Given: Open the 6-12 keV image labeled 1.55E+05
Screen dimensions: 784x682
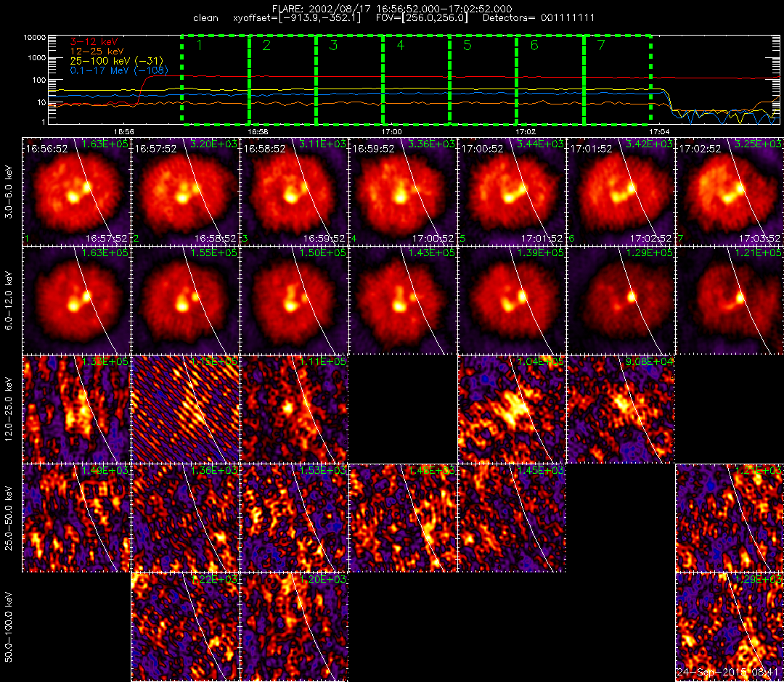Looking at the screenshot, I should 185,301.
